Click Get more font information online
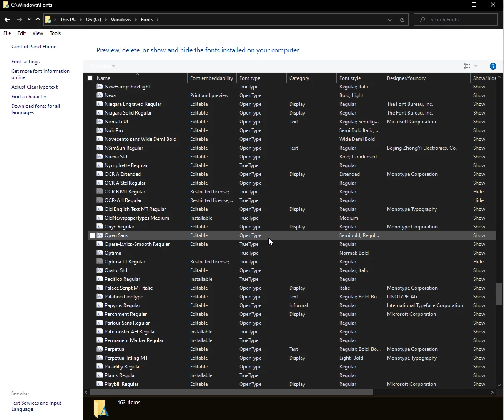The height and width of the screenshot is (420, 504). [x=40, y=74]
